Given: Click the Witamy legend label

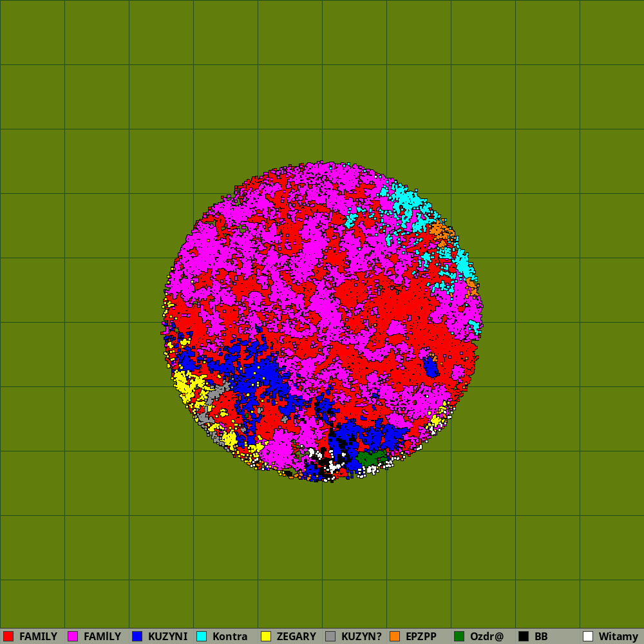Looking at the screenshot, I should click(x=618, y=636).
